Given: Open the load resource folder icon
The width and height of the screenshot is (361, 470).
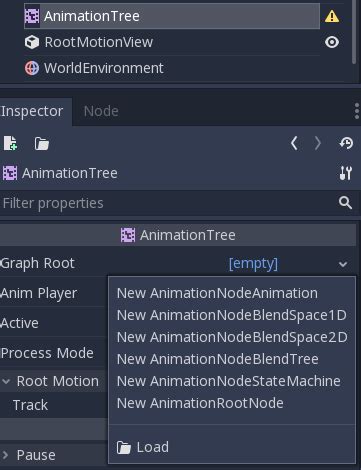Looking at the screenshot, I should coord(42,144).
